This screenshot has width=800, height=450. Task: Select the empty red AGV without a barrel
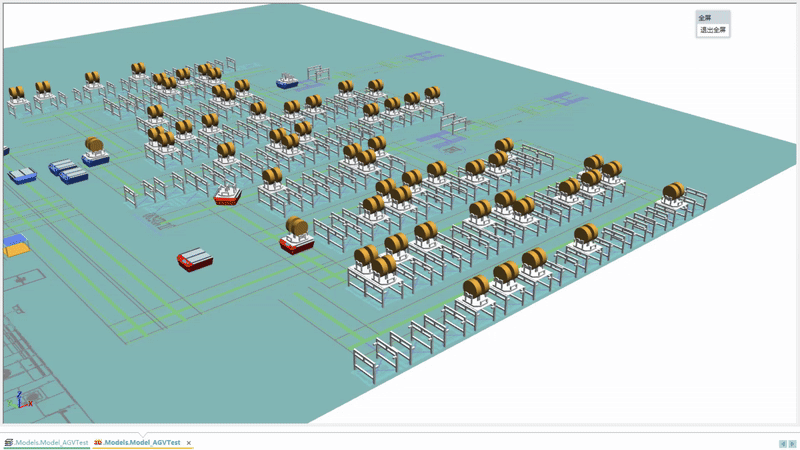click(195, 260)
